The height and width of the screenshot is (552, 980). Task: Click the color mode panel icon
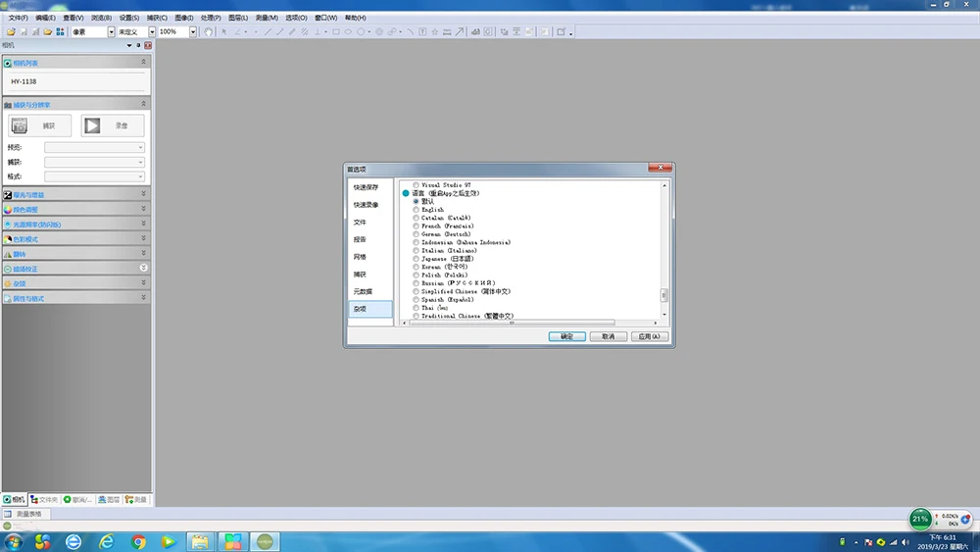(x=8, y=239)
